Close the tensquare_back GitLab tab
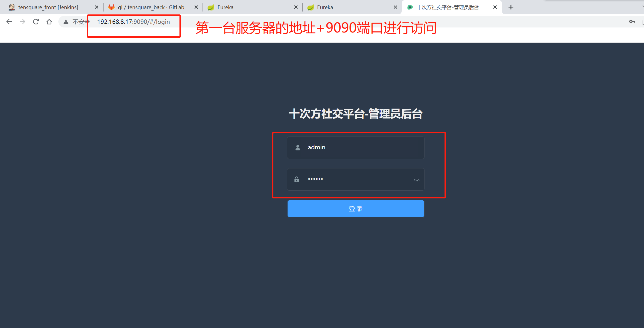This screenshot has width=644, height=328. [x=196, y=7]
